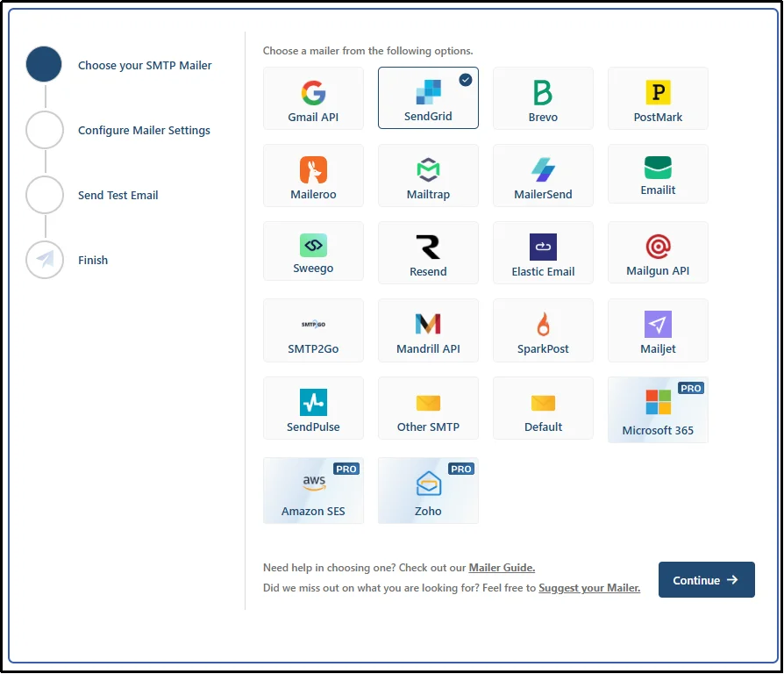Go to Choose your SMTP Mailer step circle

[44, 64]
